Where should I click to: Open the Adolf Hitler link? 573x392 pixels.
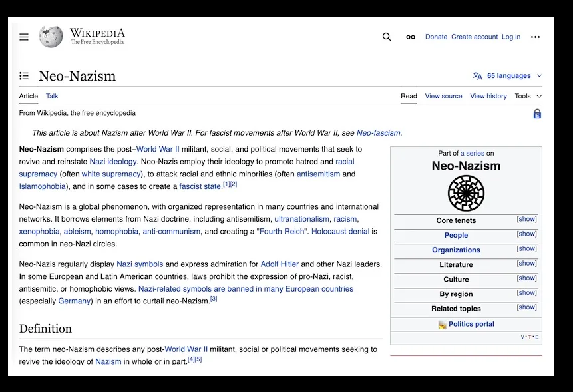pyautogui.click(x=280, y=264)
